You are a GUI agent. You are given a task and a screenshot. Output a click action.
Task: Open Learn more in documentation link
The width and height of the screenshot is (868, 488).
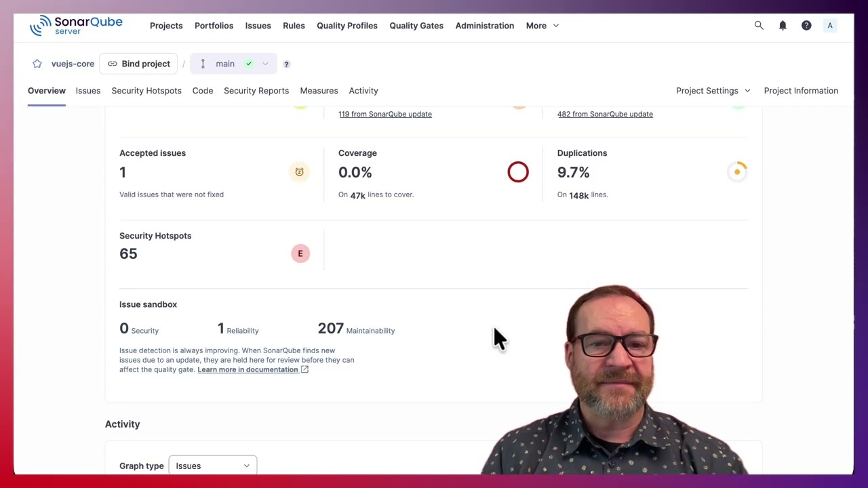[248, 369]
